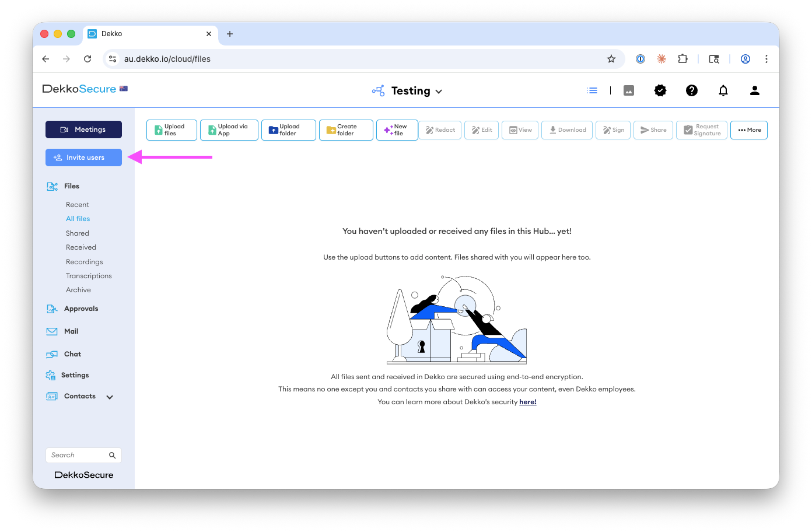Go back to previous page

[x=45, y=59]
